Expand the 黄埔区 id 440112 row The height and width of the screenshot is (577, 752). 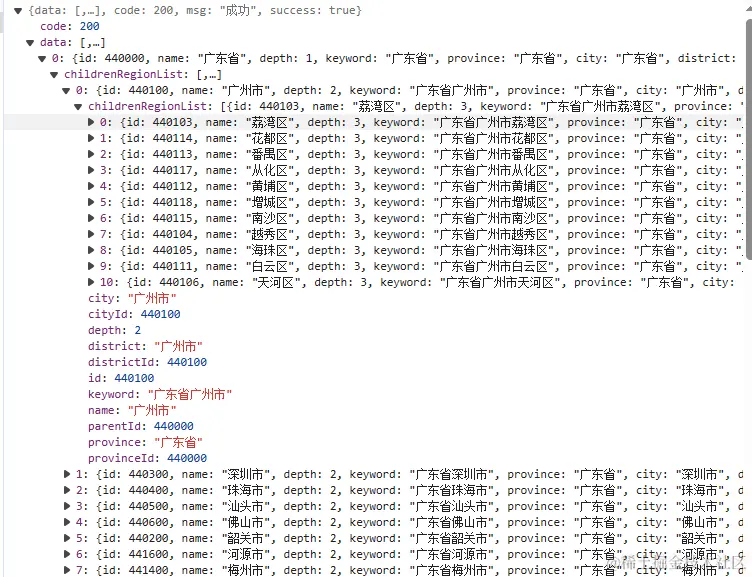click(91, 186)
